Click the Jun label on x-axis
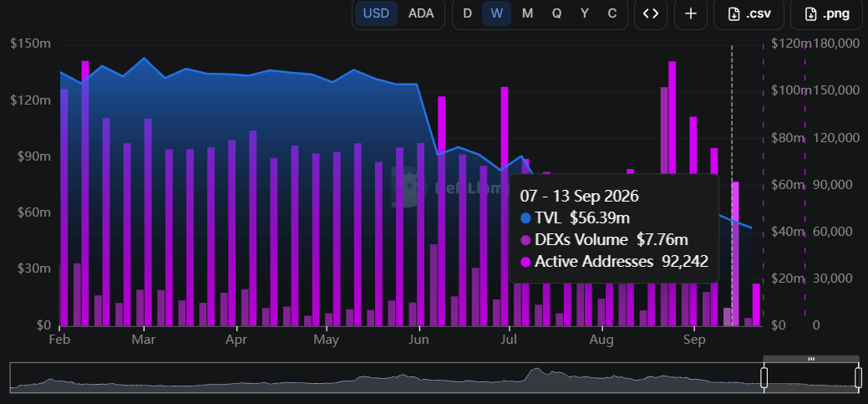Screen dimensions: 868x404 (x=419, y=339)
